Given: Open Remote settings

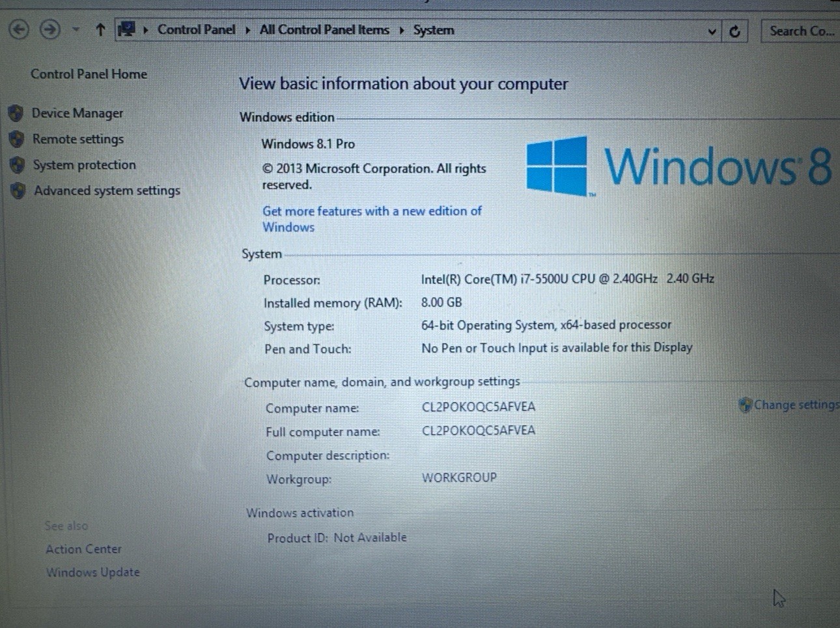Looking at the screenshot, I should (78, 139).
